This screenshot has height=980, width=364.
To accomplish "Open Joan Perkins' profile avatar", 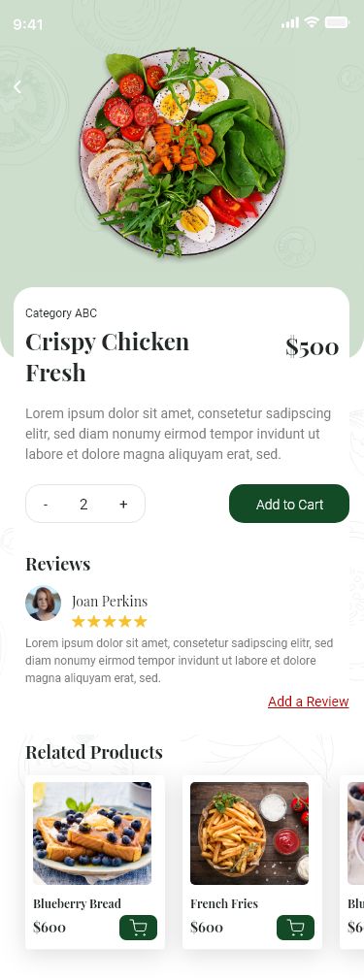I will click(43, 604).
